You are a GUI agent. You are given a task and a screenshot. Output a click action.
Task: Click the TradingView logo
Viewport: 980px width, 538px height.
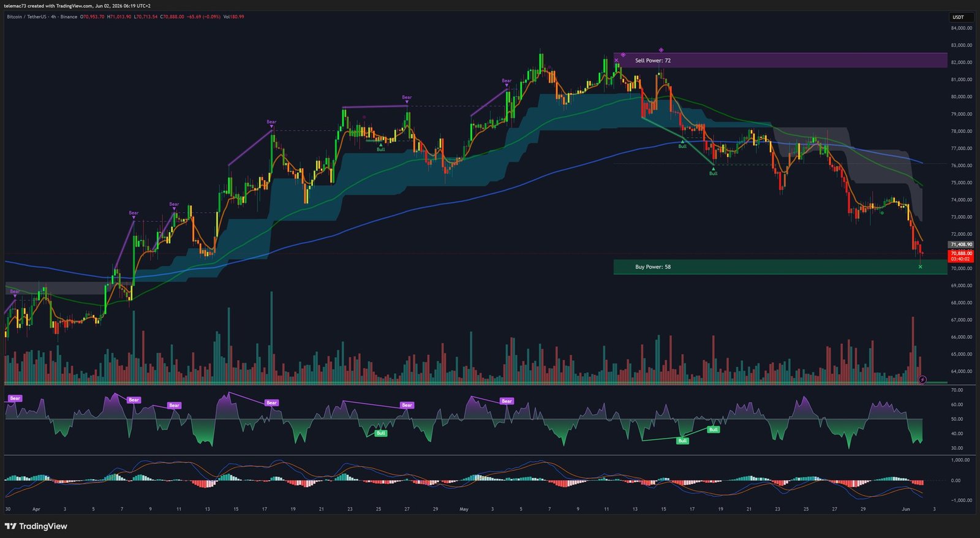click(x=36, y=526)
